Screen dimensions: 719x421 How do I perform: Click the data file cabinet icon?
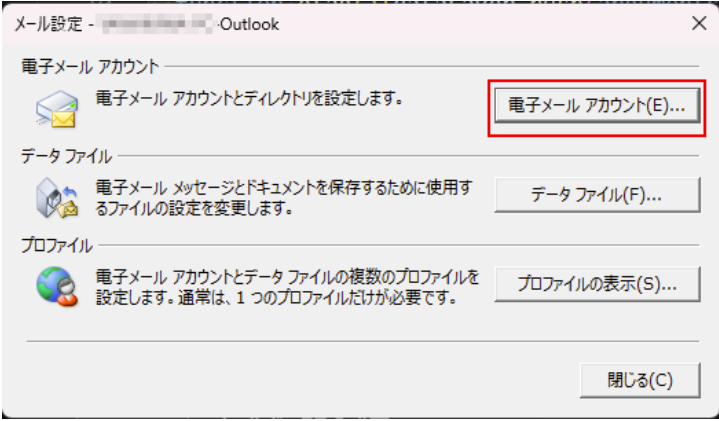tap(57, 198)
